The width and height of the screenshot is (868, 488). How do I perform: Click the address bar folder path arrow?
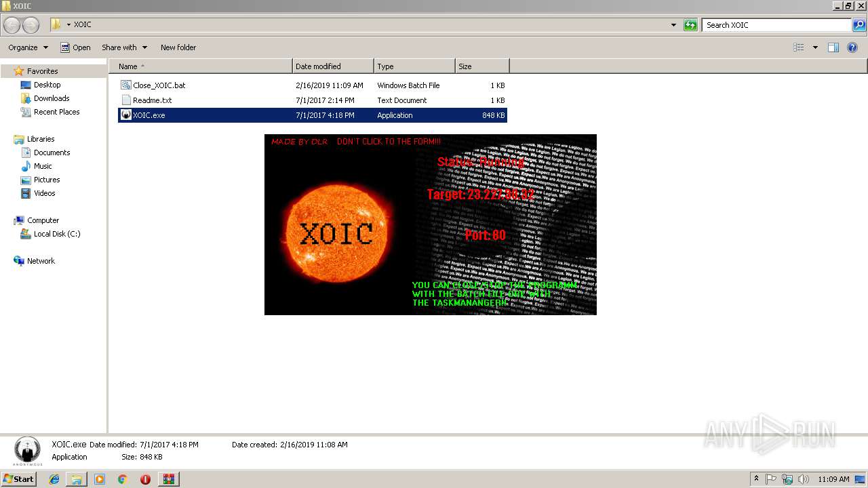click(68, 25)
